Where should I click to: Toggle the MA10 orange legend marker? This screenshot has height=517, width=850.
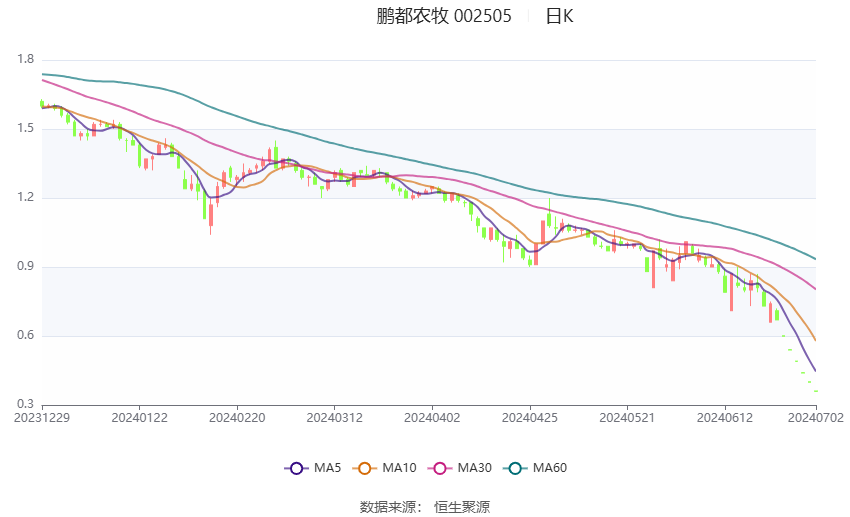pyautogui.click(x=364, y=468)
